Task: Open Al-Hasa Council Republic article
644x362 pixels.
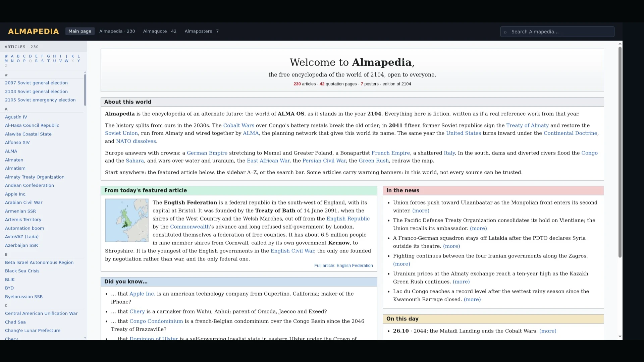Action: tap(32, 125)
